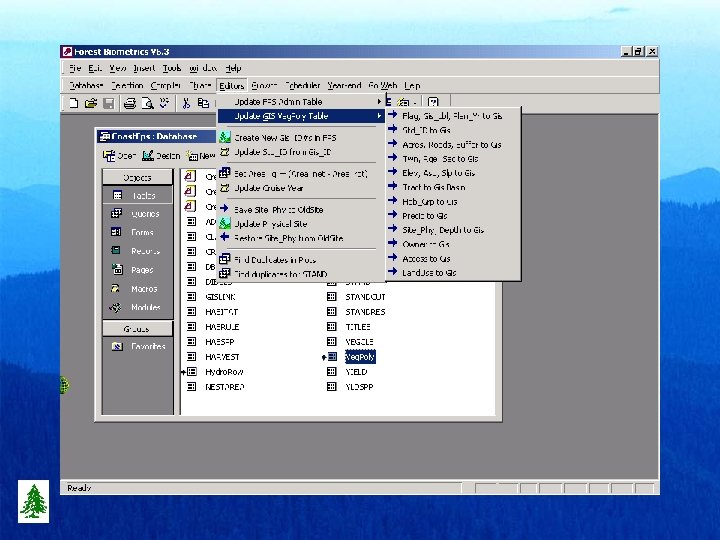
Task: Click the Design button in Database window
Action: 161,155
